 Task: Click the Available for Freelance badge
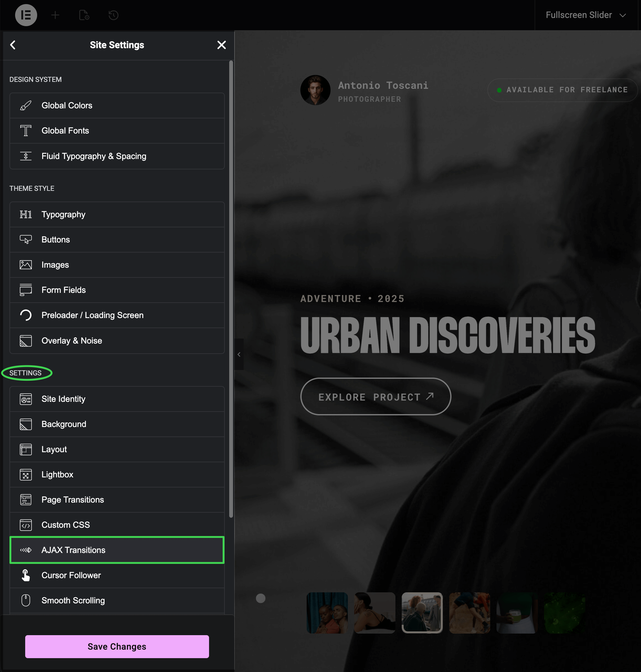[x=562, y=90]
